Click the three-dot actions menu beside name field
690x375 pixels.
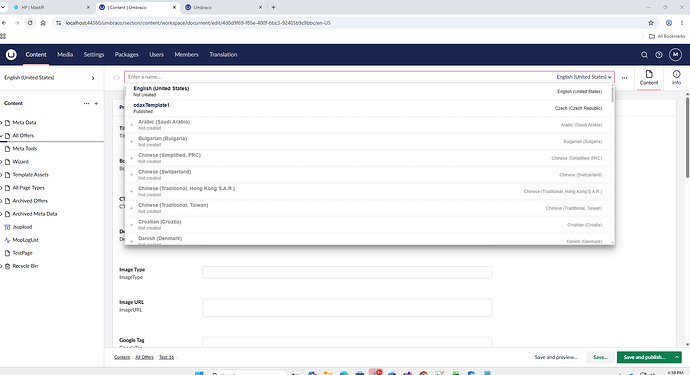(624, 77)
